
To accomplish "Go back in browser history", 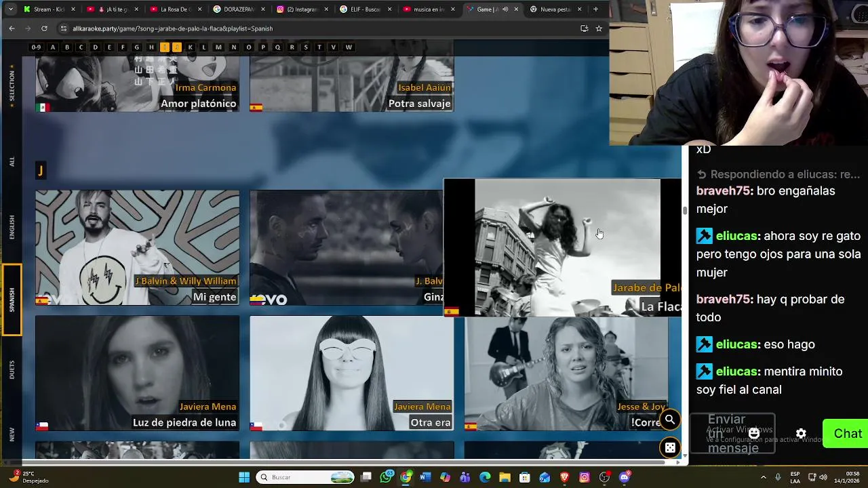I will [x=12, y=28].
